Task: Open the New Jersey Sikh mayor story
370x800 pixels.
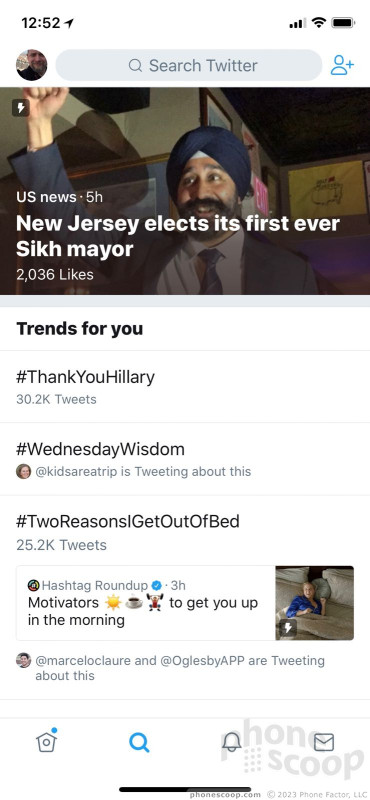Action: tap(185, 191)
